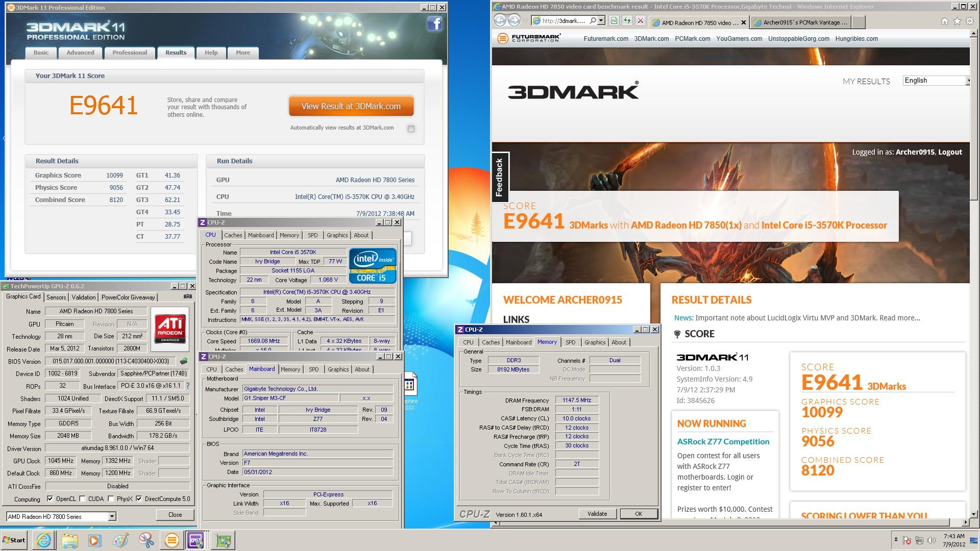Click the browser horizontal scrollbar right arrow
The height and width of the screenshot is (551, 980).
(965, 523)
